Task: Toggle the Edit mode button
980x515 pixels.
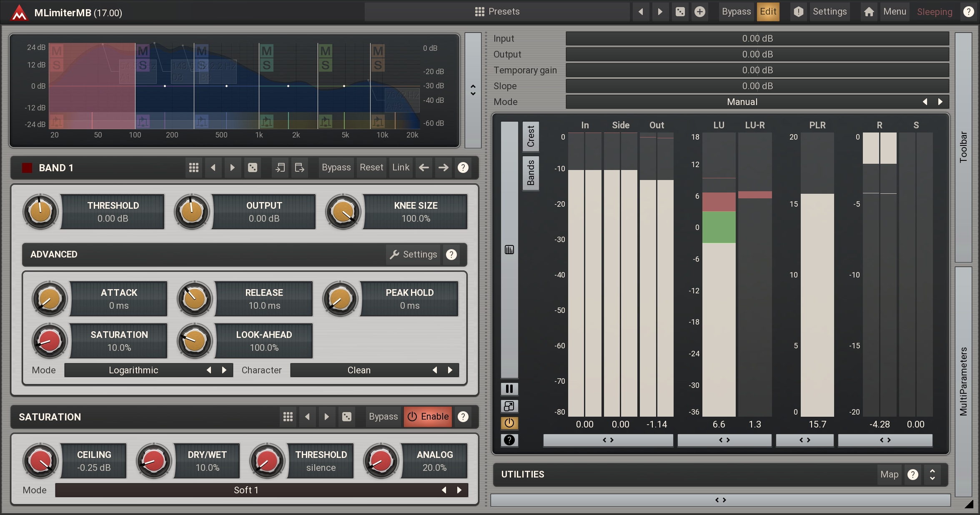Action: [768, 12]
